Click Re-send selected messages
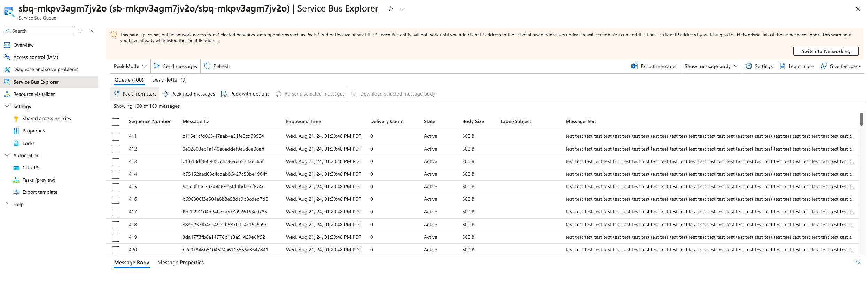The height and width of the screenshot is (281, 868). [310, 94]
